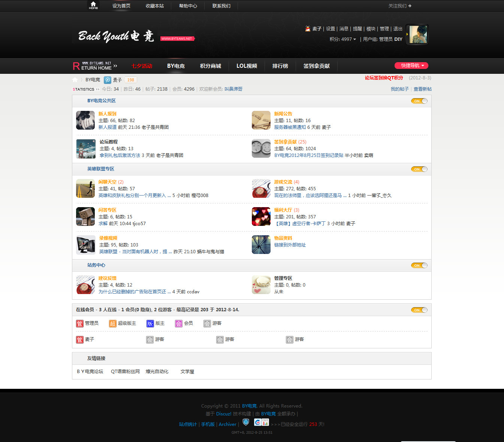Screen dimensions: 504x442
Task: Open the blue message icon beside 麦子
Action: 108,80
